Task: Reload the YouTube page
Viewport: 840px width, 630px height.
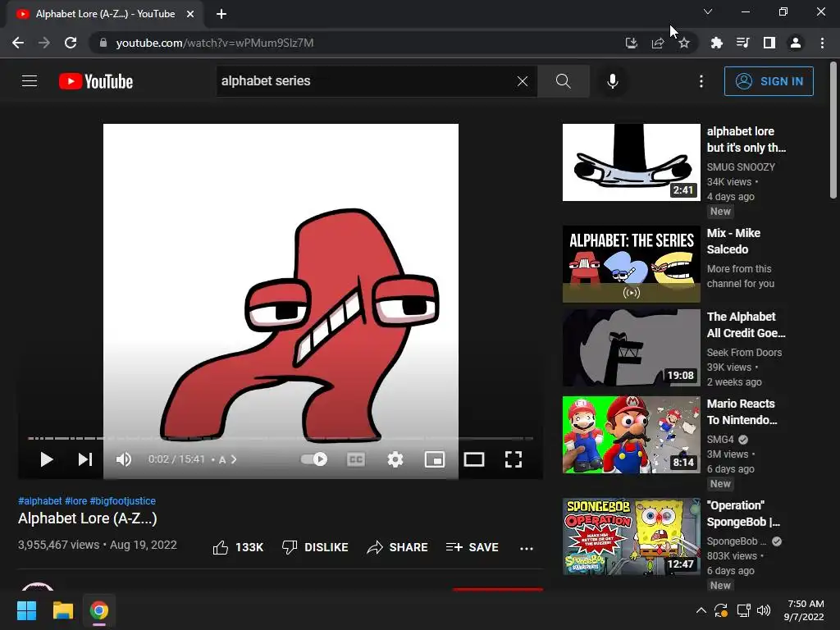Action: 71,43
